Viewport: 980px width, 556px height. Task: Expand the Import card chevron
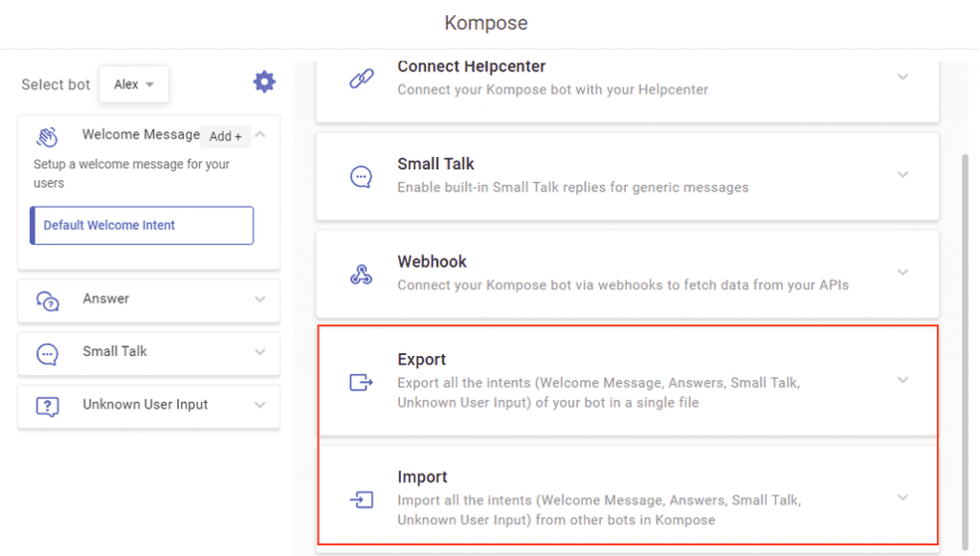point(902,498)
